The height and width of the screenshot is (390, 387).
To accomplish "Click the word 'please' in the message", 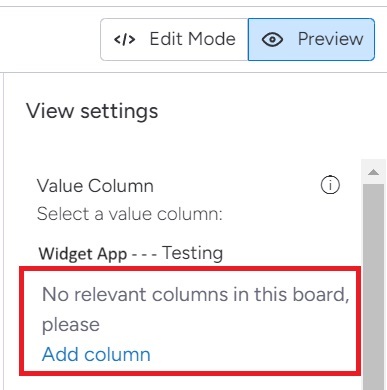I will click(x=71, y=325).
